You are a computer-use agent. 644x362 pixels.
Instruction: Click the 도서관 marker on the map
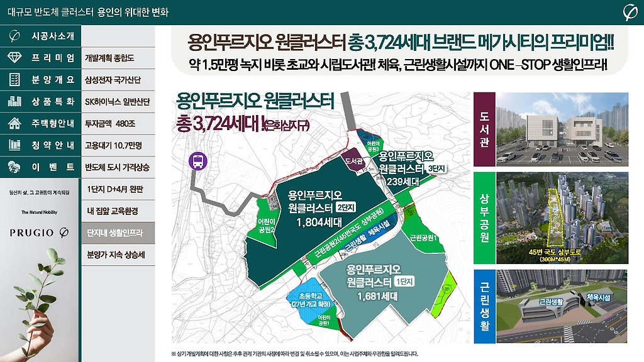tap(353, 161)
